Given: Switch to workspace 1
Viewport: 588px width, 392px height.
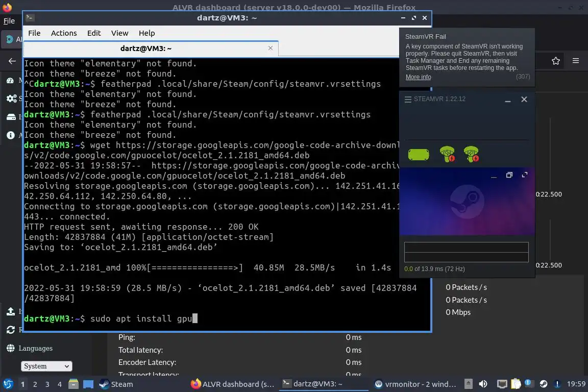Looking at the screenshot, I should pyautogui.click(x=22, y=384).
